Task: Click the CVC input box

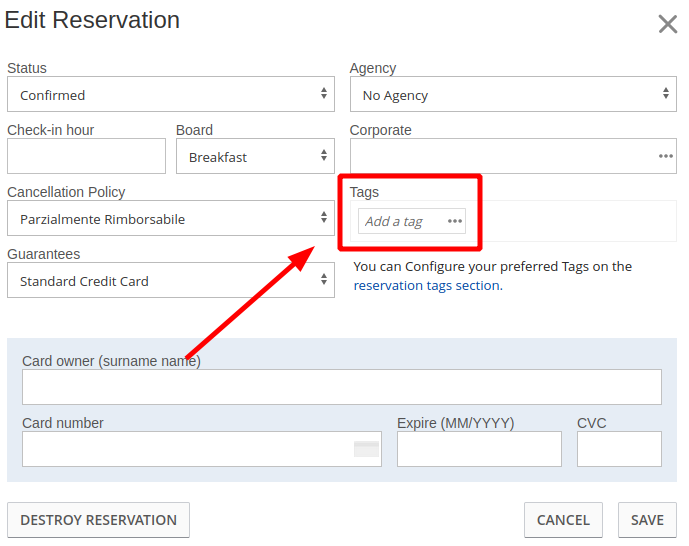Action: (x=619, y=449)
